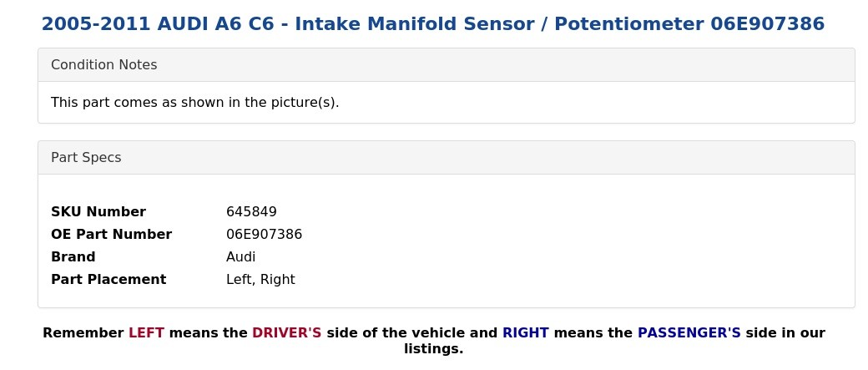This screenshot has width=868, height=370.
Task: Click the word Remember in the footer note
Action: point(83,333)
